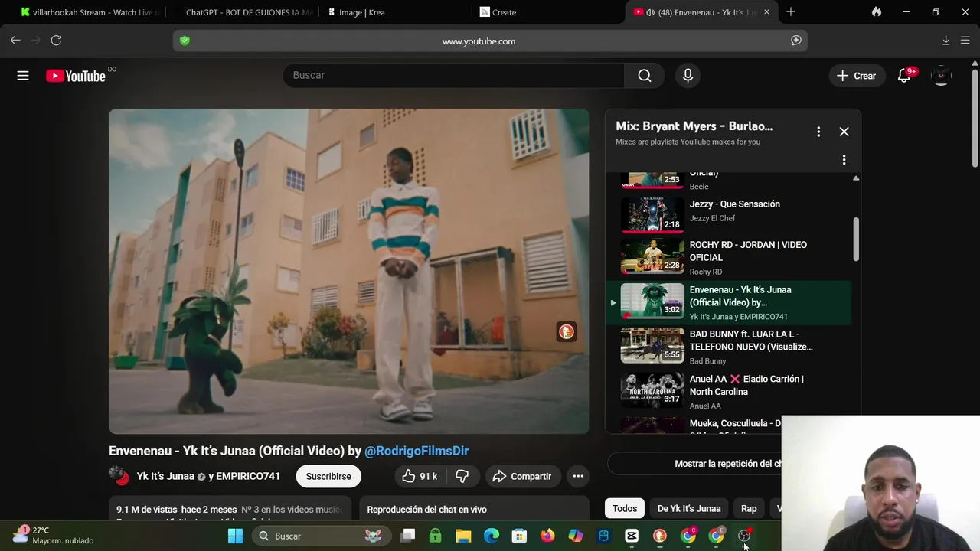
Task: Click Mostrar la repetición del chat
Action: pyautogui.click(x=727, y=464)
